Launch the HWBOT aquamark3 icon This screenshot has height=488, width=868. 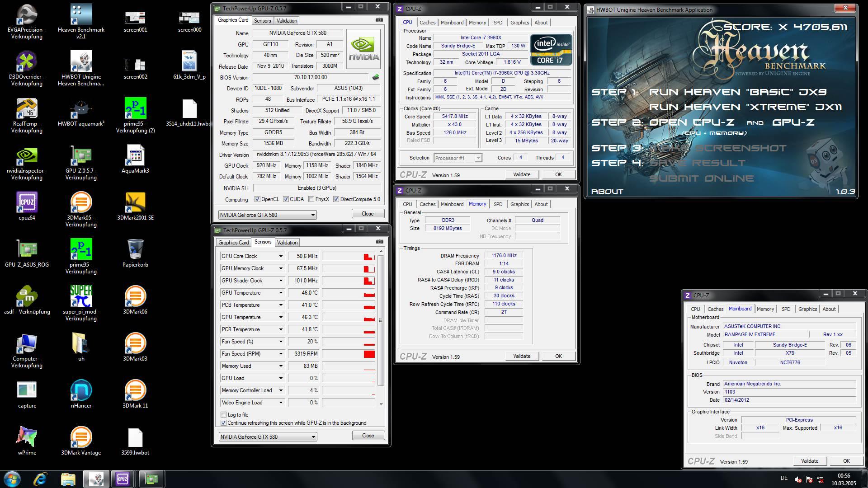click(81, 112)
